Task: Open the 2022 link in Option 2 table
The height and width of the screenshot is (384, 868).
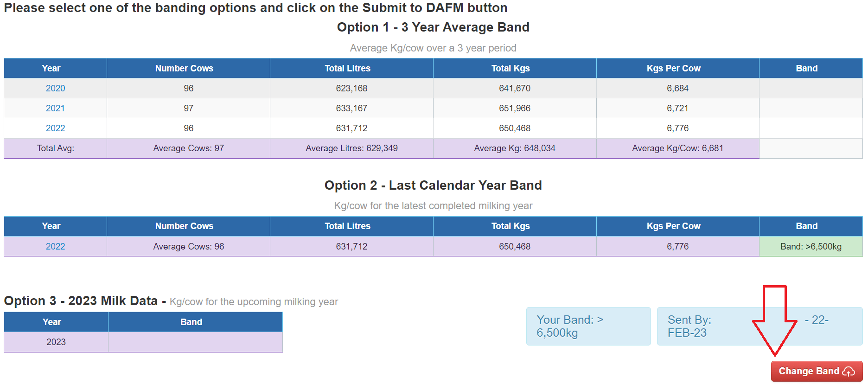Action: pos(55,246)
